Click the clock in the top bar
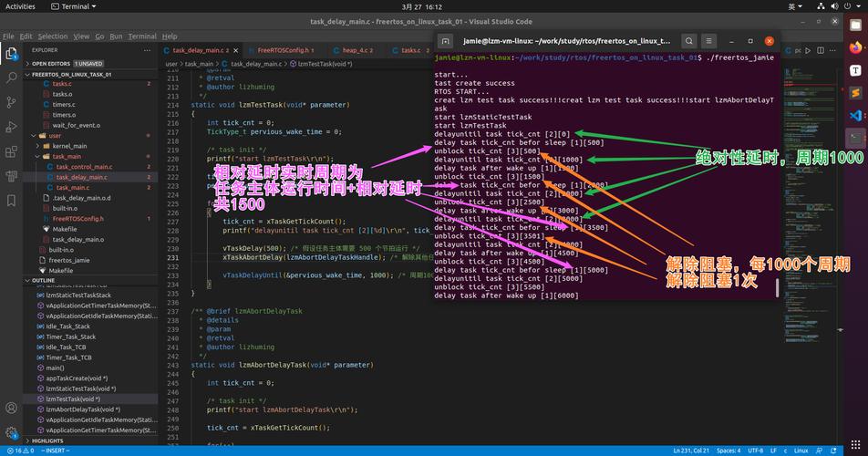The height and width of the screenshot is (456, 868). point(422,6)
